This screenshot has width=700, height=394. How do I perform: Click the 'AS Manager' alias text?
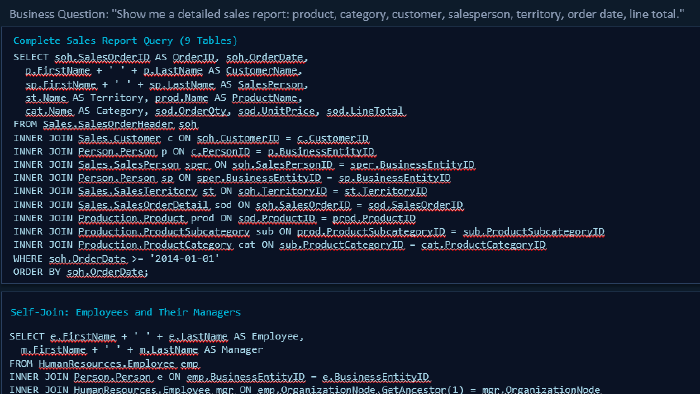pos(233,350)
